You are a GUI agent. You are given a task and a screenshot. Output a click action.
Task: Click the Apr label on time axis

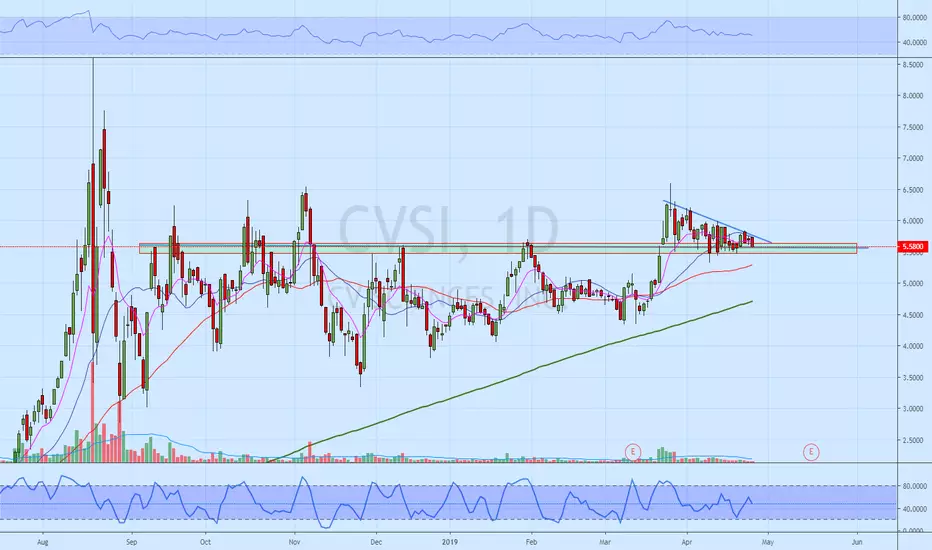tap(687, 542)
